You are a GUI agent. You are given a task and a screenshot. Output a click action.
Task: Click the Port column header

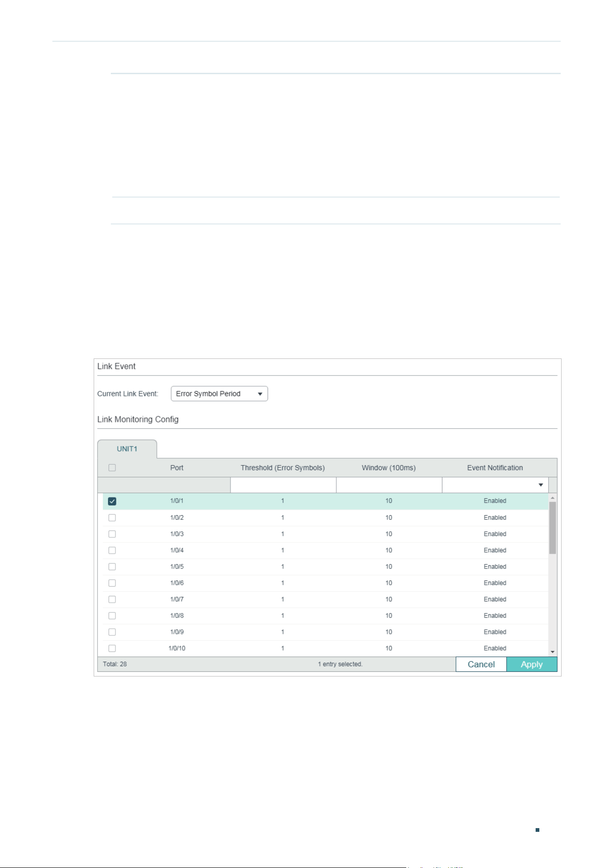tap(177, 468)
